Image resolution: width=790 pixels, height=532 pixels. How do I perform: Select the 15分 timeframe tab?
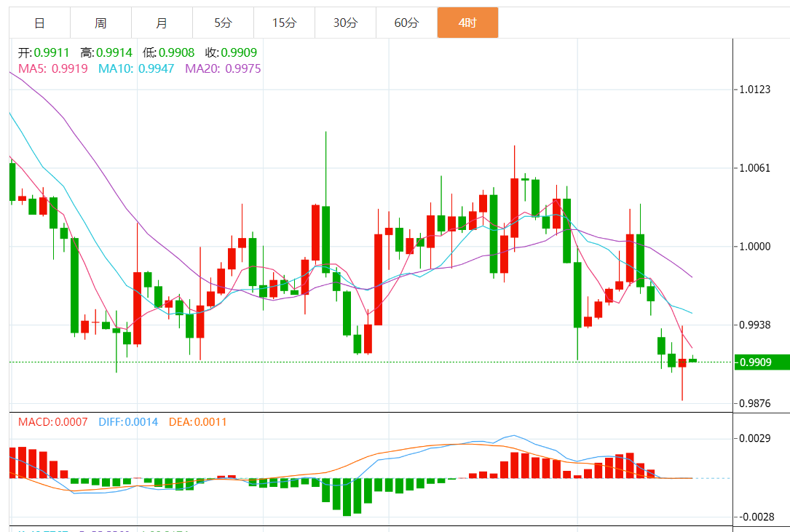(284, 23)
